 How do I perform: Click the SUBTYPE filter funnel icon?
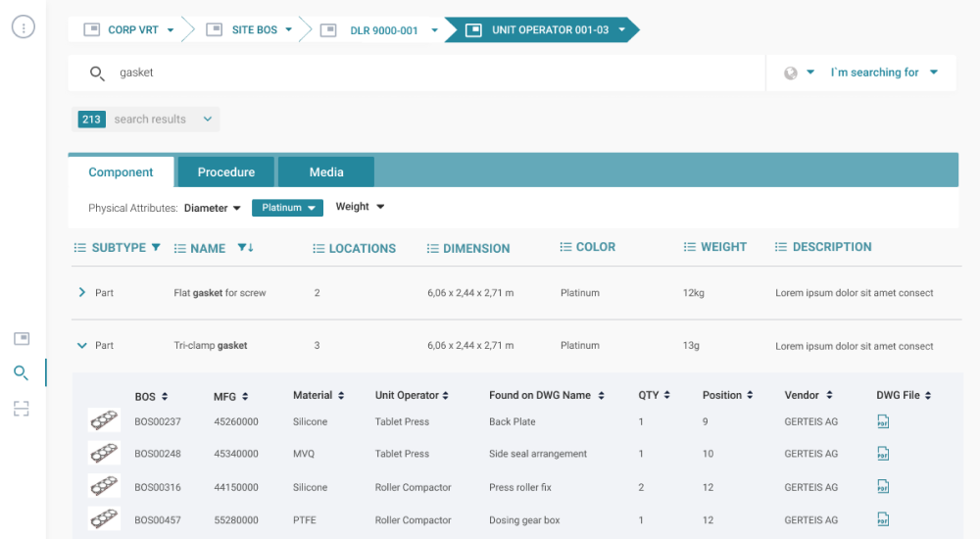point(156,247)
